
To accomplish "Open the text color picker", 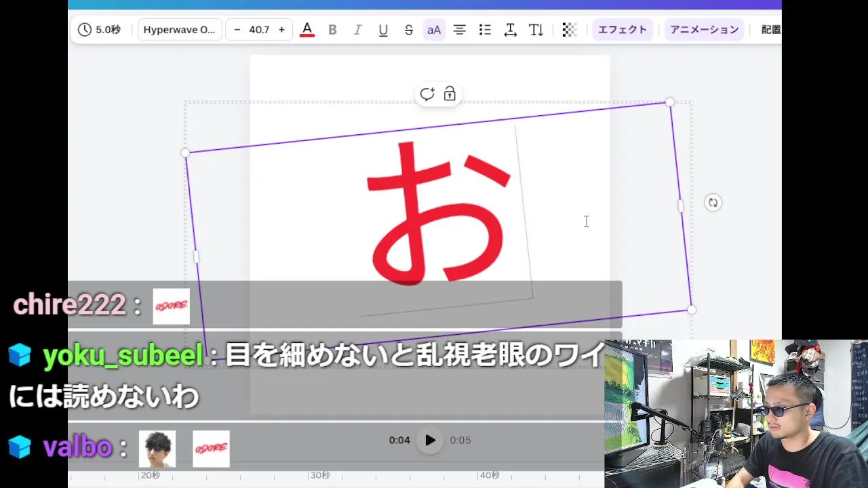I will point(307,30).
